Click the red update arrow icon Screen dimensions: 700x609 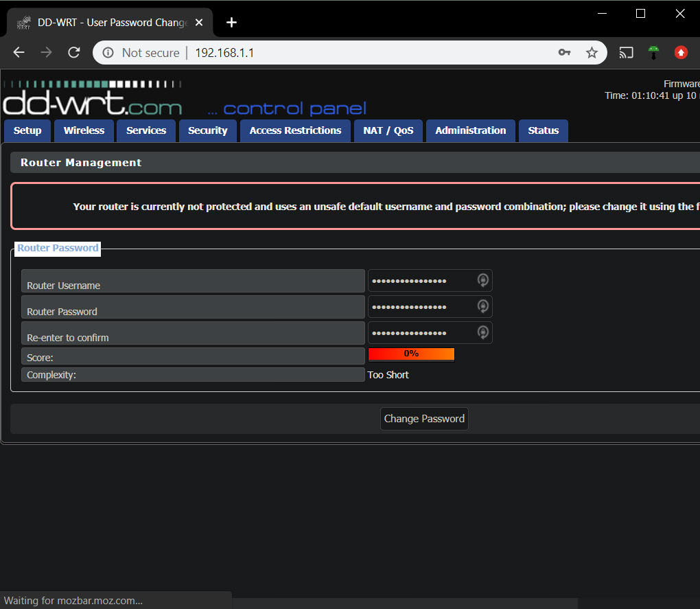click(681, 53)
